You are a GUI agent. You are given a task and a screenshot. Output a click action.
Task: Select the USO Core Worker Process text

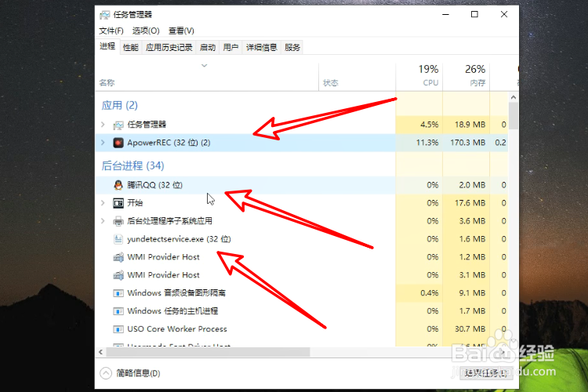point(177,329)
